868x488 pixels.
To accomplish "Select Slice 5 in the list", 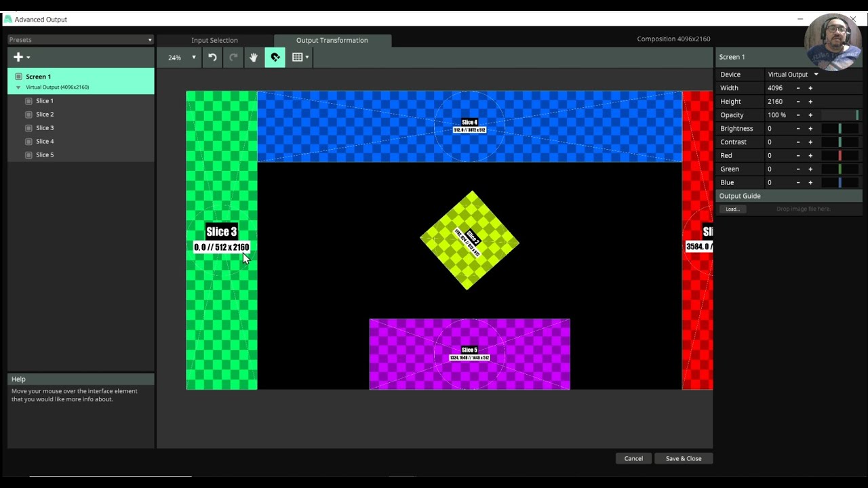I will (x=81, y=155).
